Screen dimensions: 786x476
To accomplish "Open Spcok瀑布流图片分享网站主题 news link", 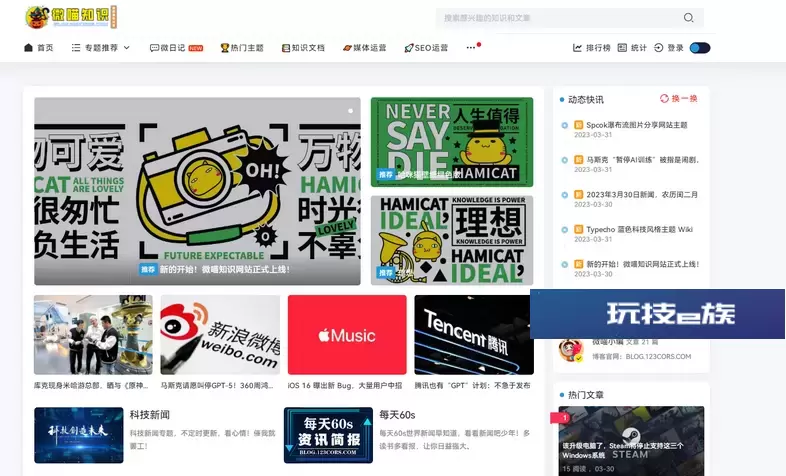I will click(637, 125).
